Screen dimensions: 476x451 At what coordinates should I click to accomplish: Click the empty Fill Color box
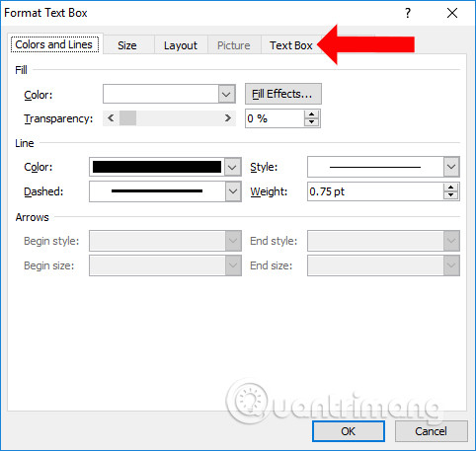click(x=161, y=94)
